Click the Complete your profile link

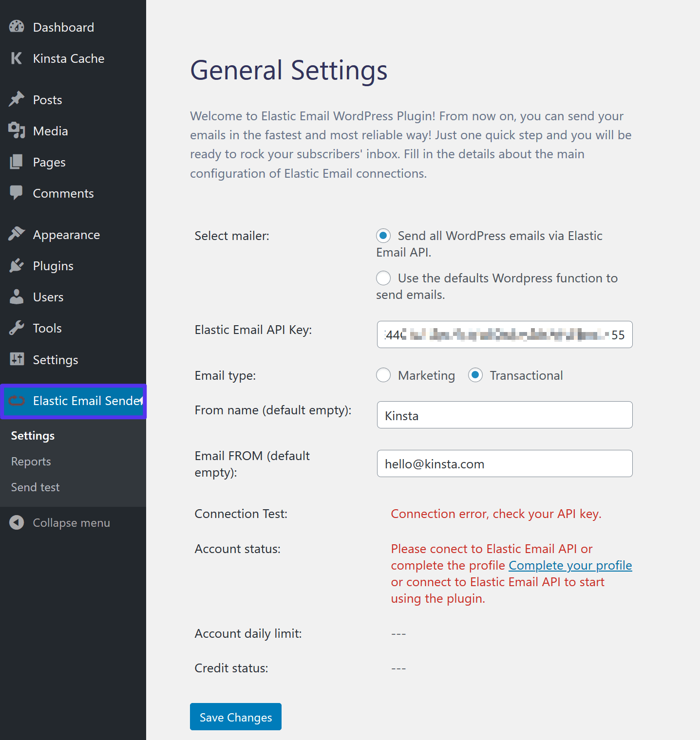click(x=570, y=565)
